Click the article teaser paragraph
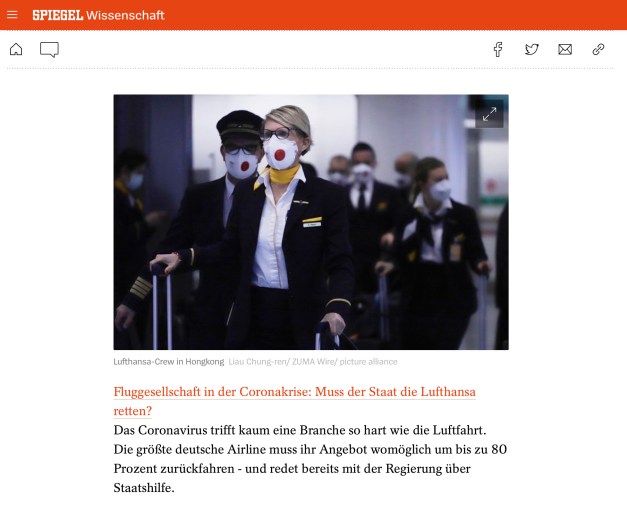The image size is (627, 508). 310,459
